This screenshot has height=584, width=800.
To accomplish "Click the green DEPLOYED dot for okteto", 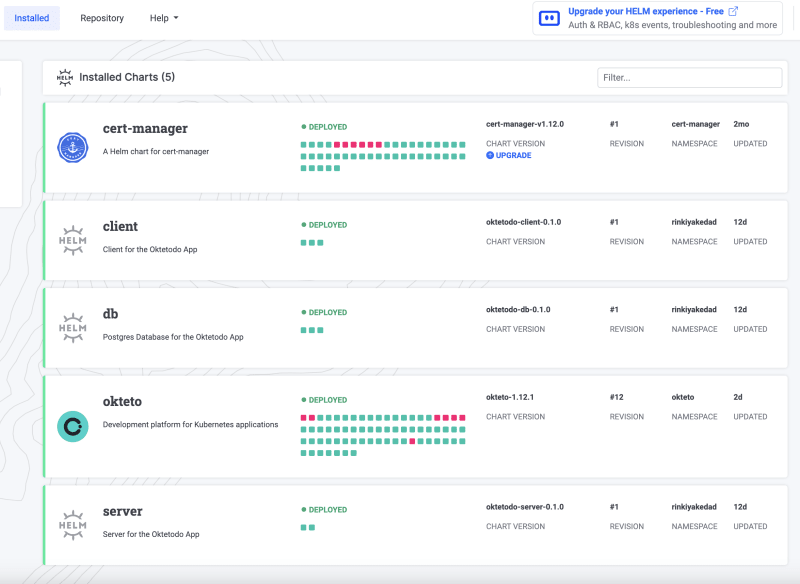I will click(304, 400).
